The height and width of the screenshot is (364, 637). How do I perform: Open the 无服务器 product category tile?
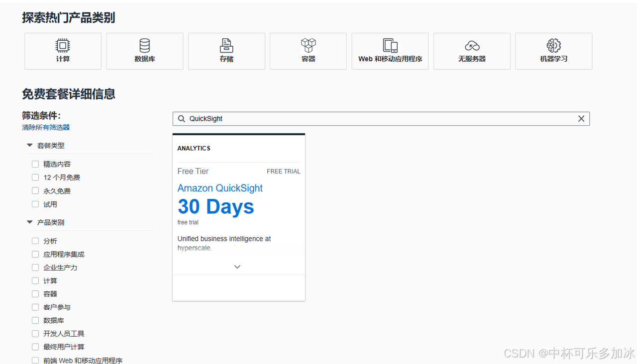coord(472,51)
